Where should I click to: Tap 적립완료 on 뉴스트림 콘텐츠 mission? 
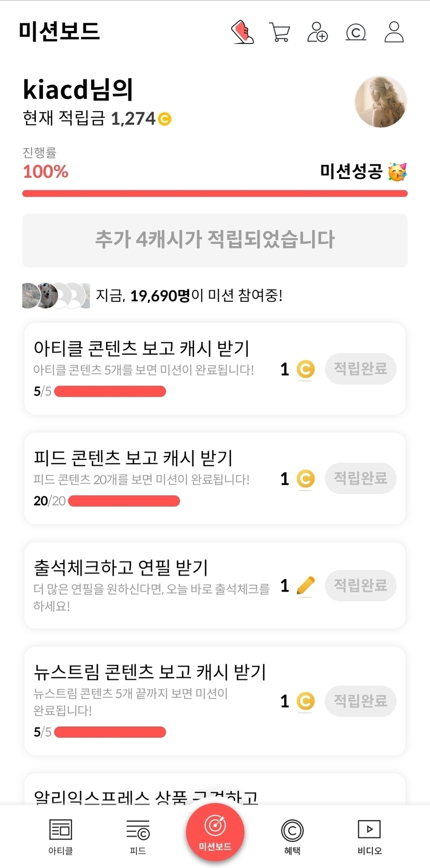361,701
